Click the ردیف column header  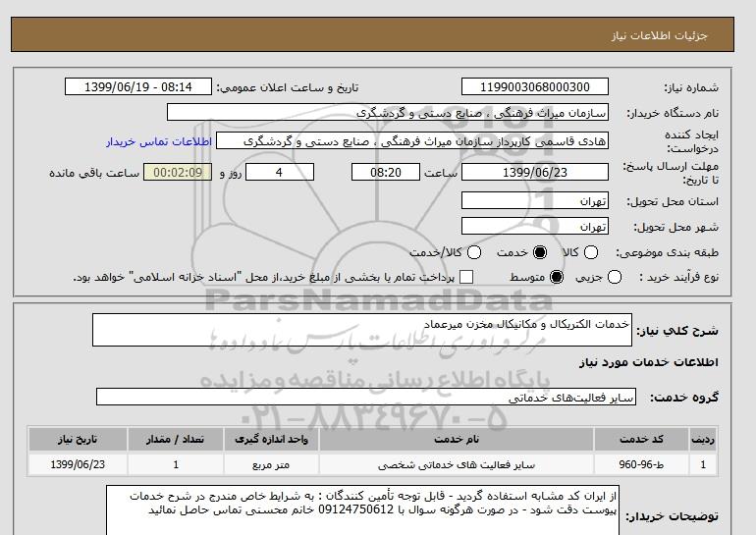point(703,439)
